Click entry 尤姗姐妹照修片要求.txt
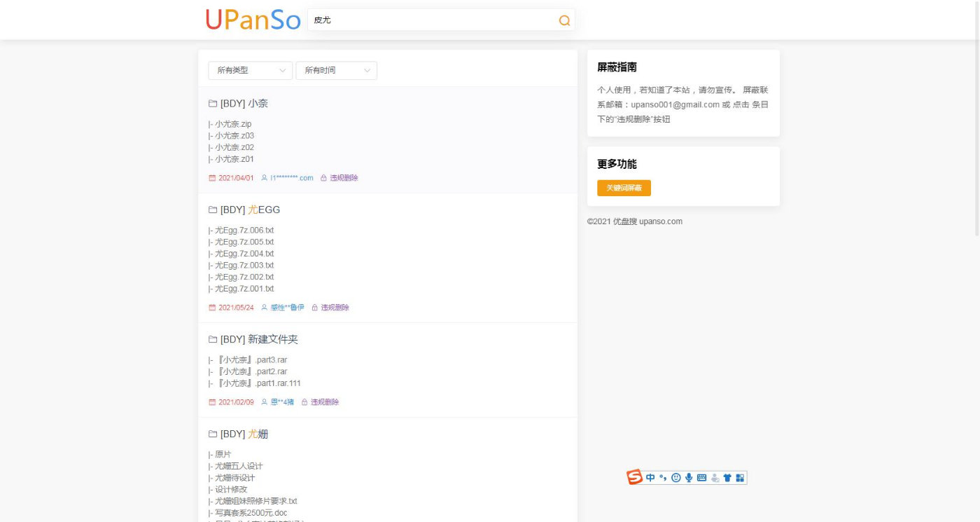The width and height of the screenshot is (980, 522). pyautogui.click(x=256, y=501)
